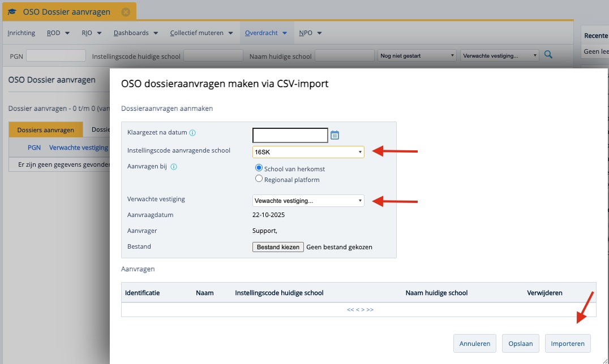Screen dimensions: 609x364
Task: Open Instellingscode aanvragende school dropdown
Action: pyautogui.click(x=308, y=152)
